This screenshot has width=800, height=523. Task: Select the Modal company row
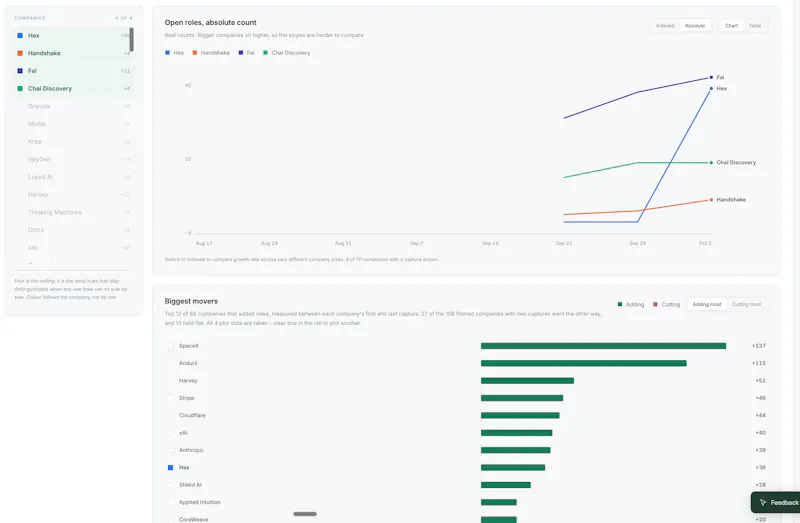[73, 124]
